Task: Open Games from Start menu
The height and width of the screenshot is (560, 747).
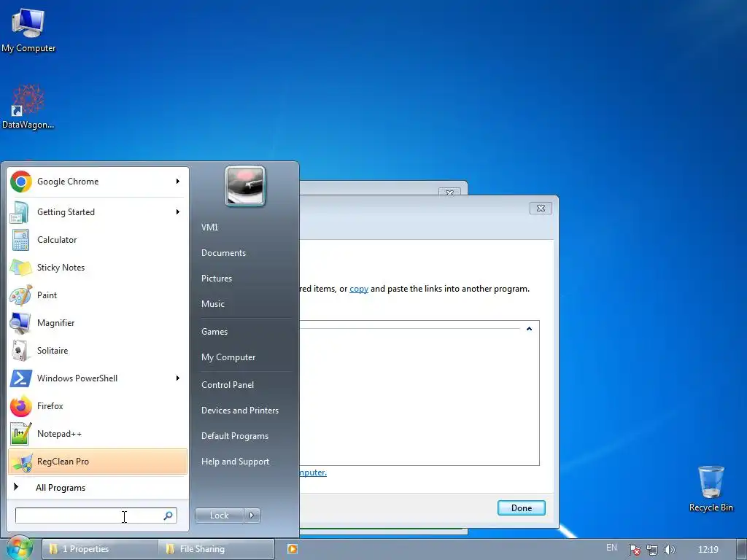Action: (214, 332)
